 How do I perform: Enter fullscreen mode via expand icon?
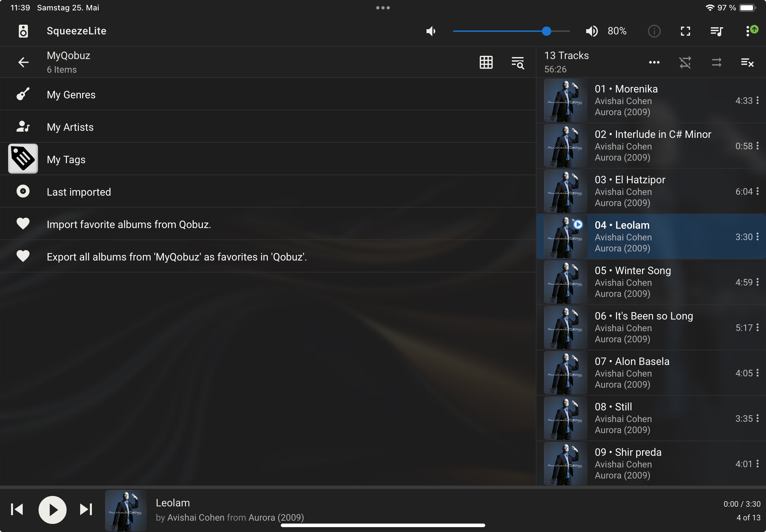pos(685,31)
